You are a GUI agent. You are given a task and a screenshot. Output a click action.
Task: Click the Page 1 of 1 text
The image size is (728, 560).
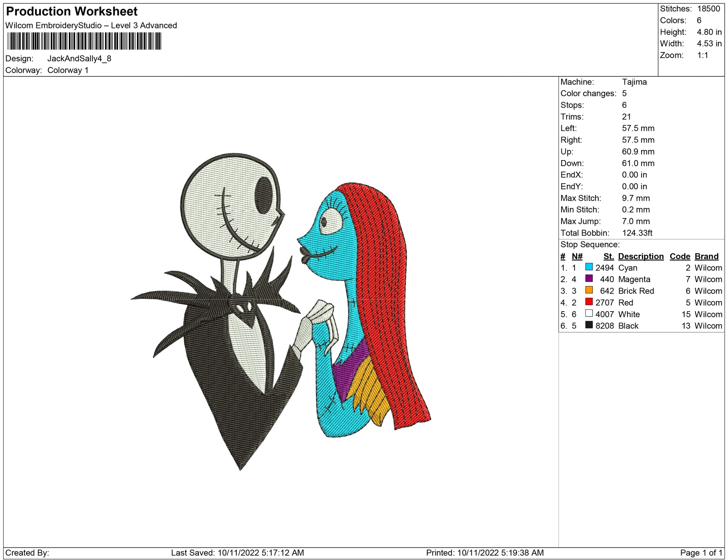click(x=701, y=553)
